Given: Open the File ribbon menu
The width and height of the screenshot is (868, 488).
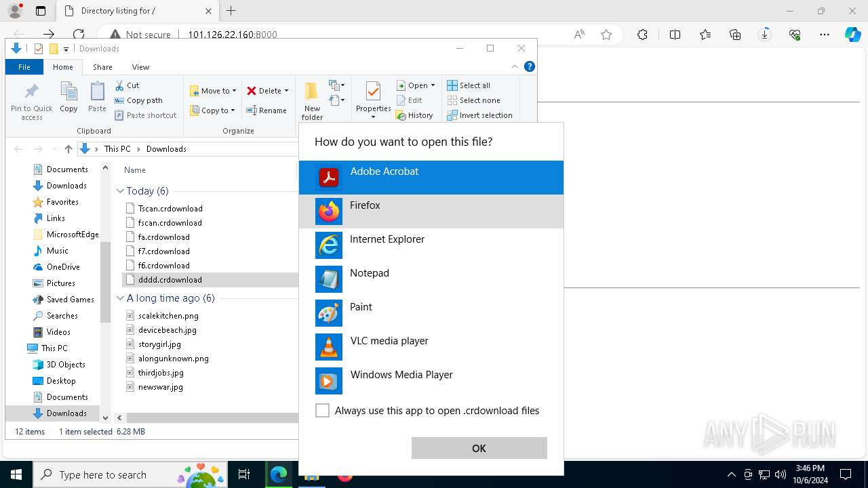Looking at the screenshot, I should [24, 67].
